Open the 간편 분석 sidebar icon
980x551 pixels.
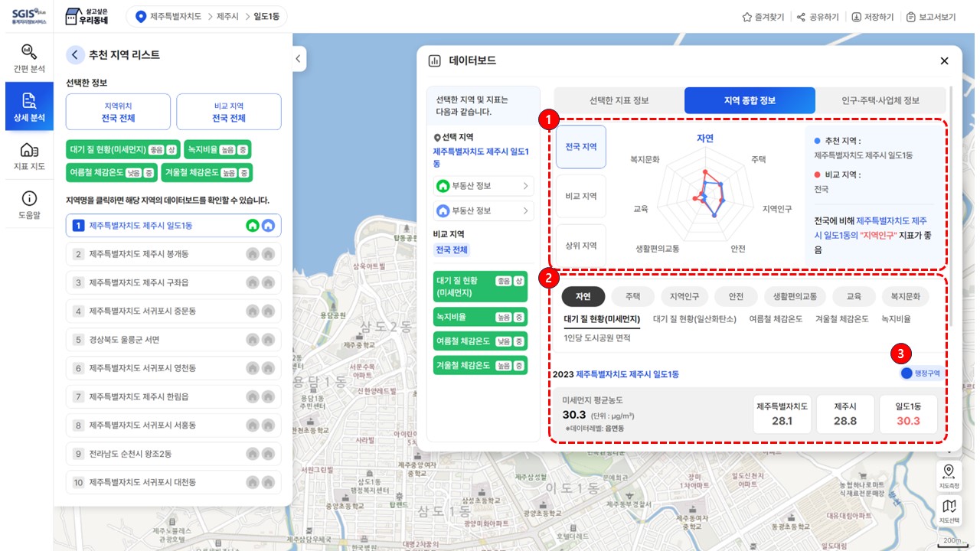(x=29, y=57)
